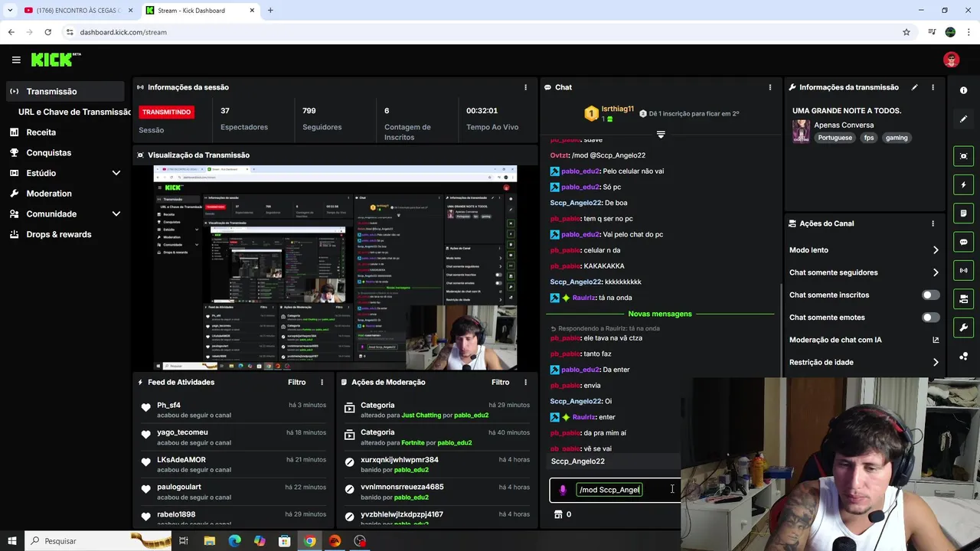Click the pencil edit icon in right rail

(x=963, y=119)
